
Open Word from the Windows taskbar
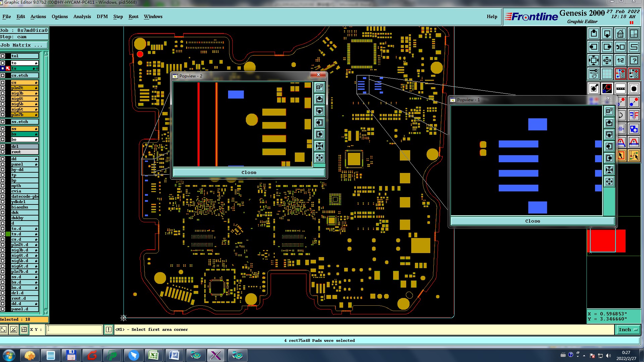[174, 355]
